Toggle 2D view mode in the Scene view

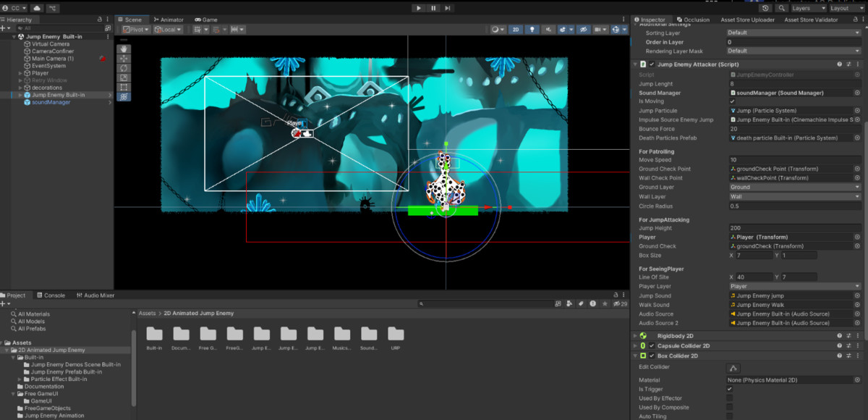[516, 30]
